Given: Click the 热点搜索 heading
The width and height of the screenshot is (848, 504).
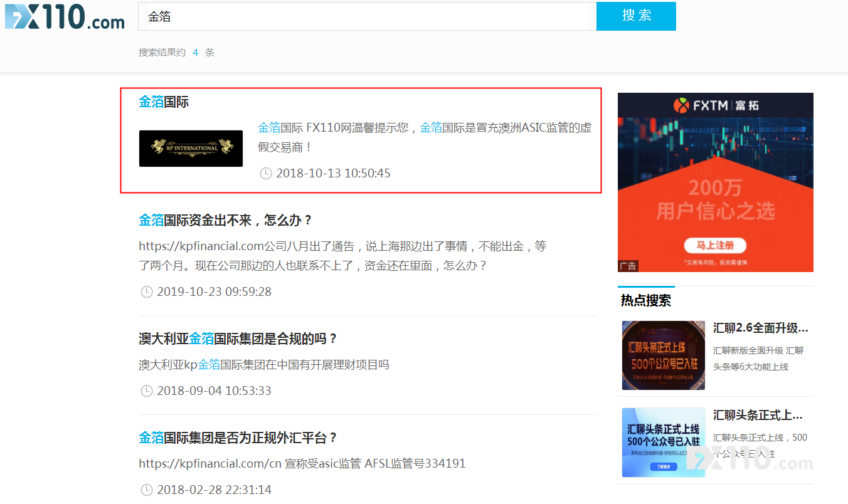Looking at the screenshot, I should 646,301.
